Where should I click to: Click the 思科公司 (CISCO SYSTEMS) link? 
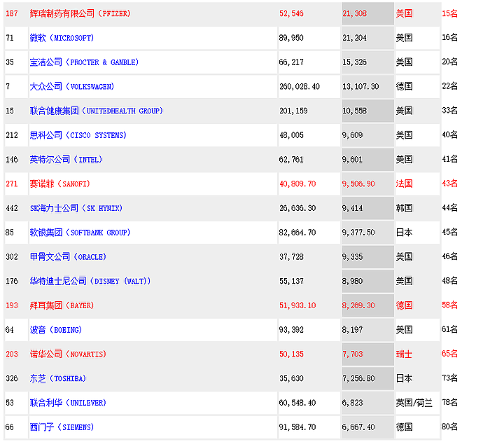[x=78, y=135]
